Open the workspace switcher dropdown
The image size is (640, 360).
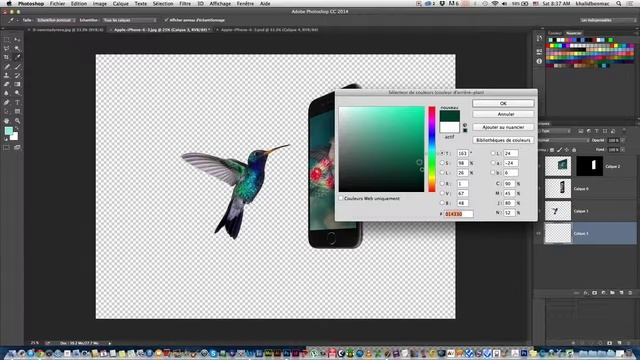coord(607,20)
